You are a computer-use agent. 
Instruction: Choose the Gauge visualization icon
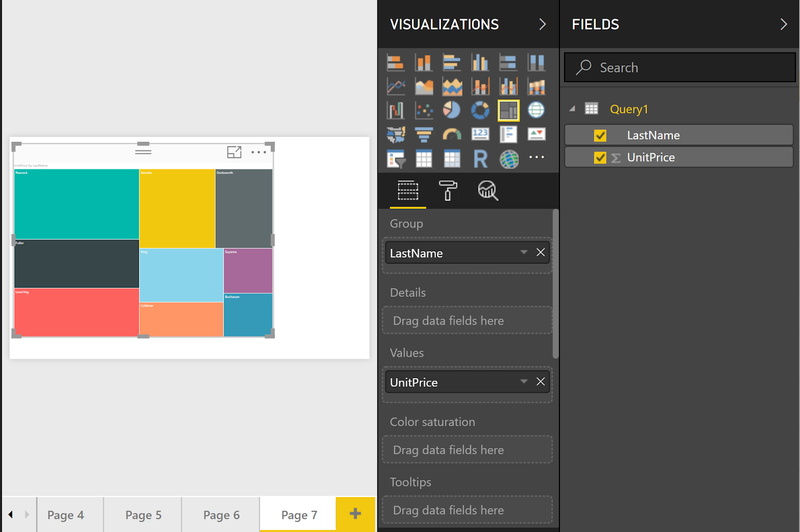tap(452, 134)
